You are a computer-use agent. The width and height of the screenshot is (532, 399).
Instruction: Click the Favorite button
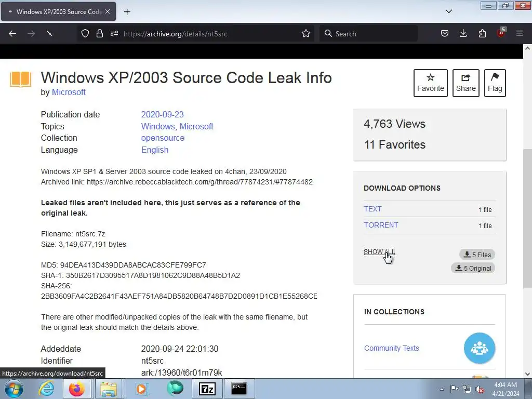tap(431, 83)
